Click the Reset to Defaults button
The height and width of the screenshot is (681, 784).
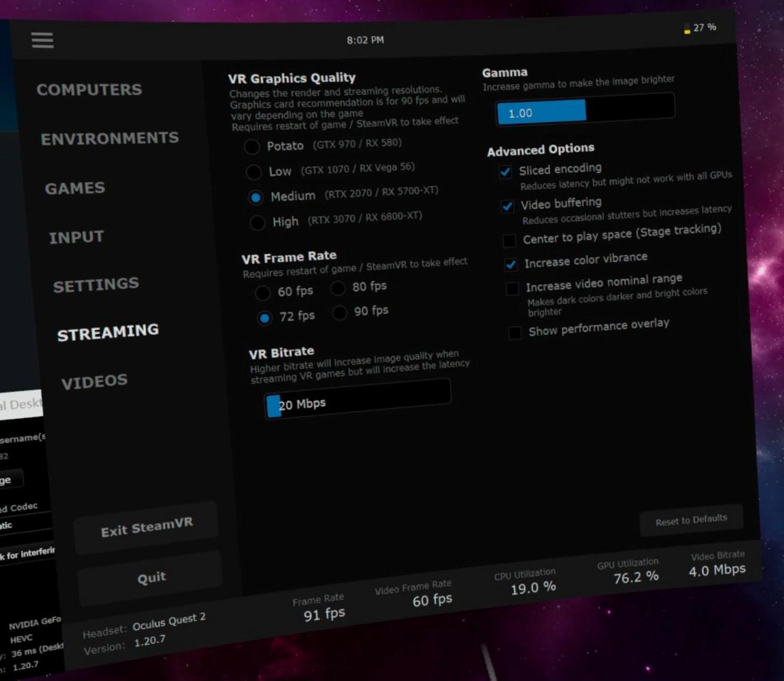pyautogui.click(x=691, y=521)
